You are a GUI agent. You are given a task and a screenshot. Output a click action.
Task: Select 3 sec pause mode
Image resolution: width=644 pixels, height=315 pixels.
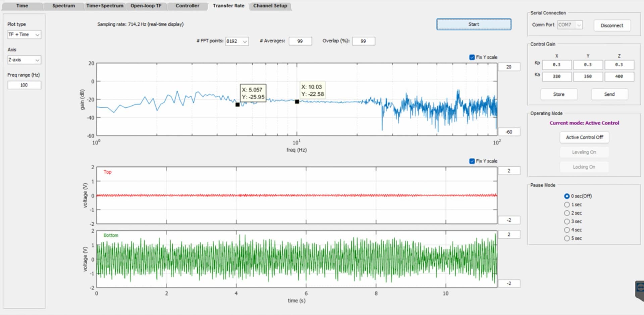pyautogui.click(x=567, y=221)
